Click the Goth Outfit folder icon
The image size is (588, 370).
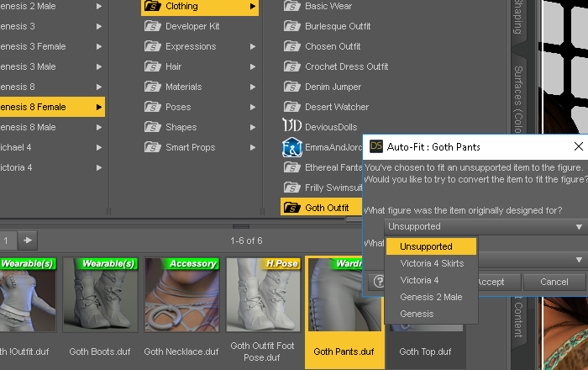coord(291,208)
